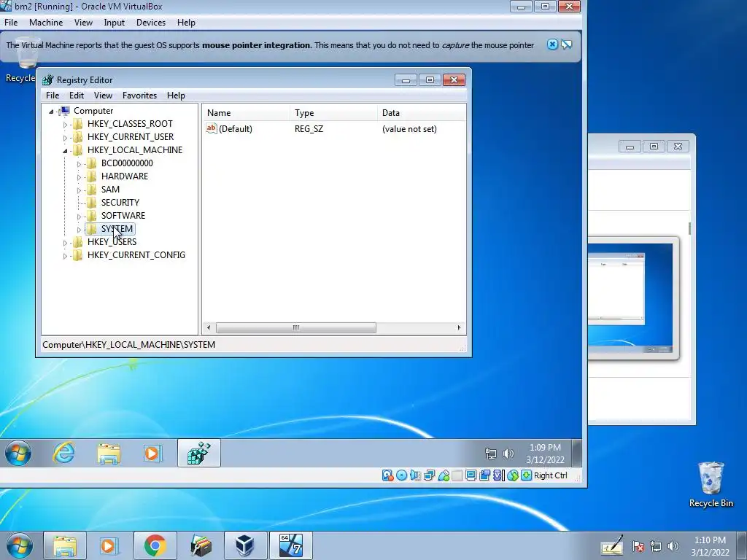Click the background window's VM preview thumbnail
The width and height of the screenshot is (747, 560).
coord(630,298)
